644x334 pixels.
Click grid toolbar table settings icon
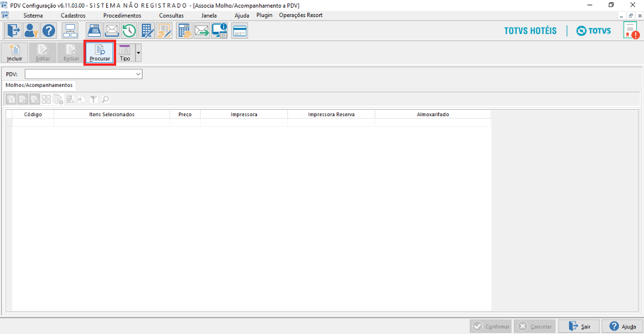coord(70,99)
